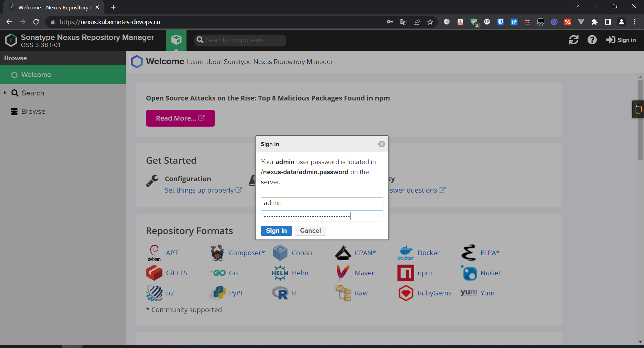
Task: Click the p2 format icon
Action: (x=154, y=293)
